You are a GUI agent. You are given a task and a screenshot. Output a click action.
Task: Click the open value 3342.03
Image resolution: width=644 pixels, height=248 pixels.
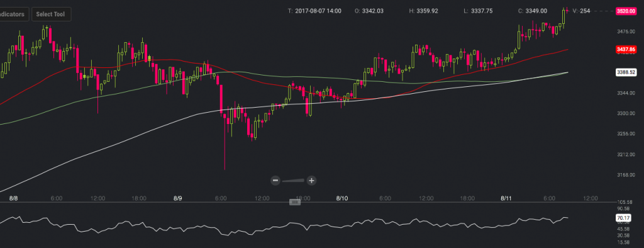372,11
